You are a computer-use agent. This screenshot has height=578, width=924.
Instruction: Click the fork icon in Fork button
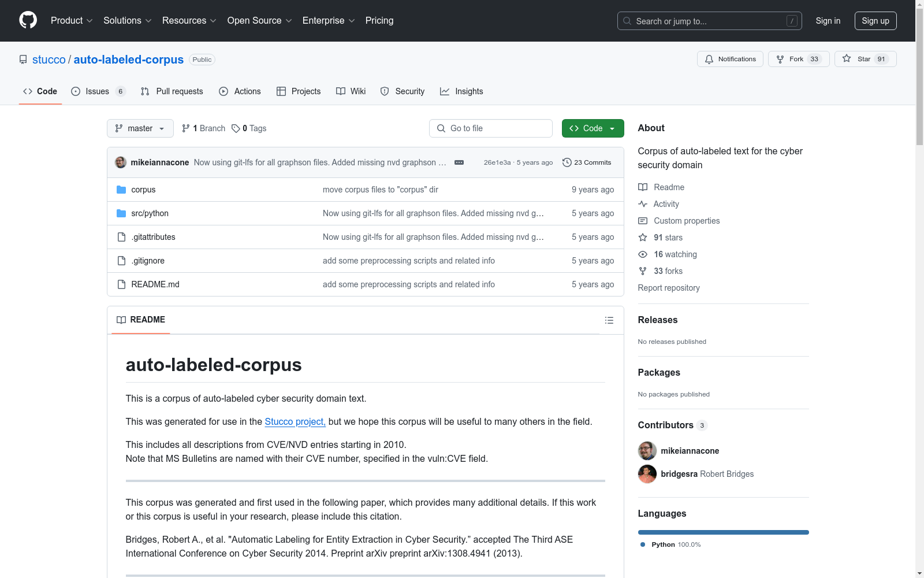[x=780, y=59]
